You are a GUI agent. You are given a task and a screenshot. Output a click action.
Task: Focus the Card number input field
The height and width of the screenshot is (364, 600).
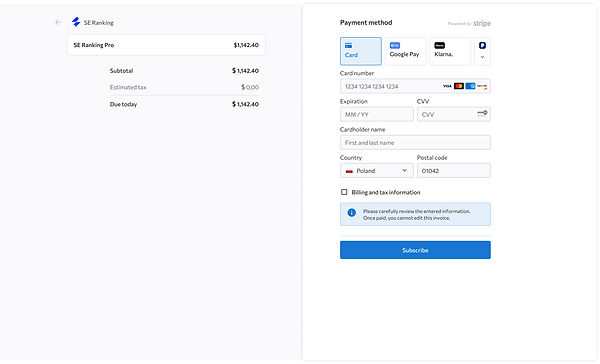click(415, 86)
